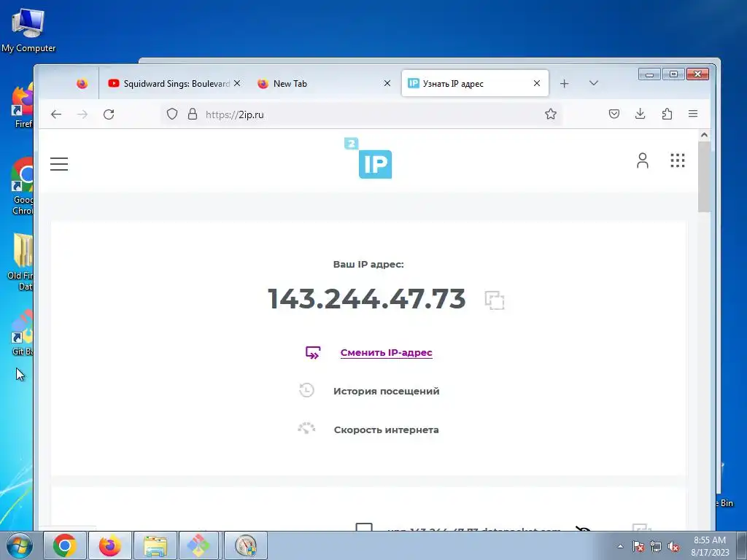Open the 2ip site hamburger menu

59,164
